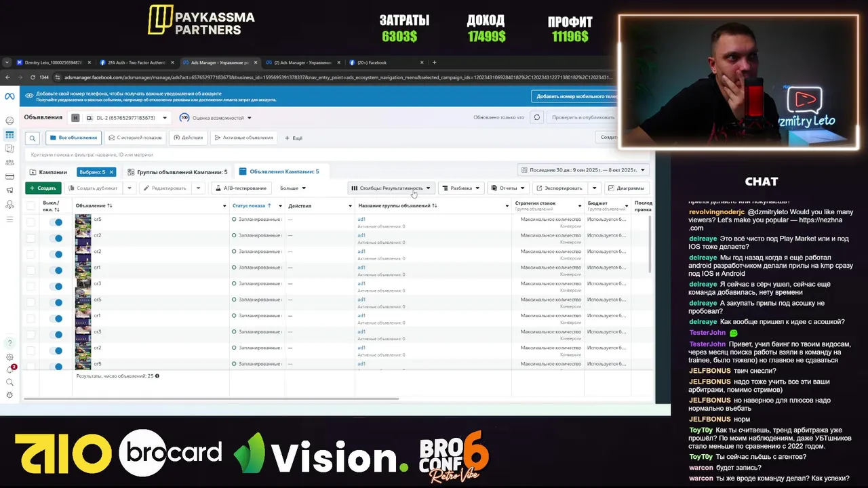
Task: Tick the select-all checkbox in table header
Action: click(31, 205)
